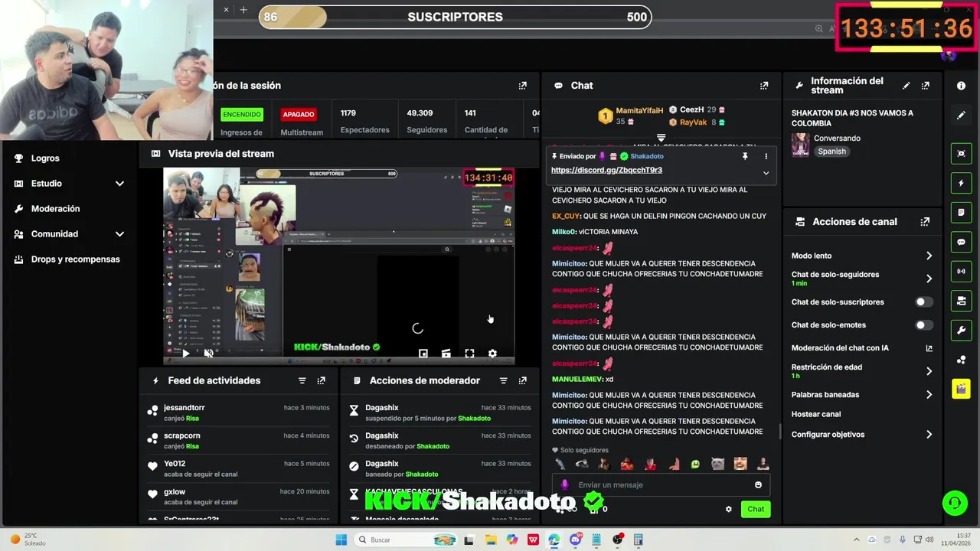This screenshot has height=551, width=980.
Task: Pop out the Chat panel
Action: [x=764, y=86]
